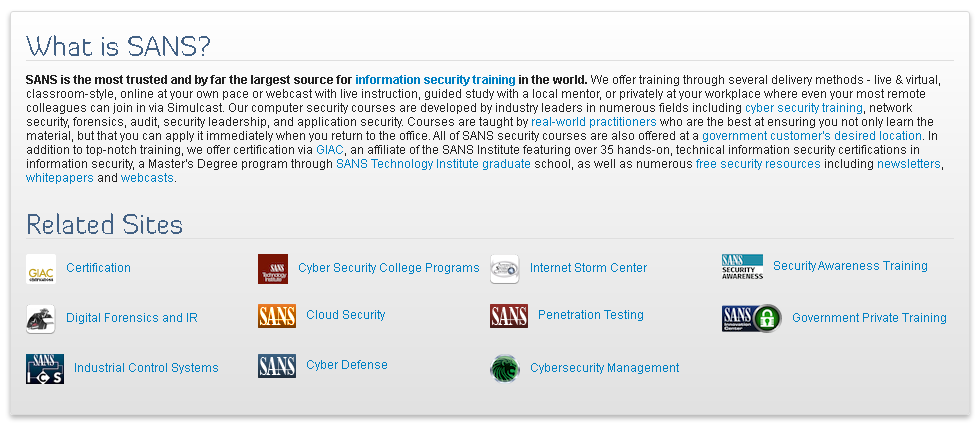The height and width of the screenshot is (434, 978).
Task: Open the Security Awareness Training link
Action: tap(850, 266)
